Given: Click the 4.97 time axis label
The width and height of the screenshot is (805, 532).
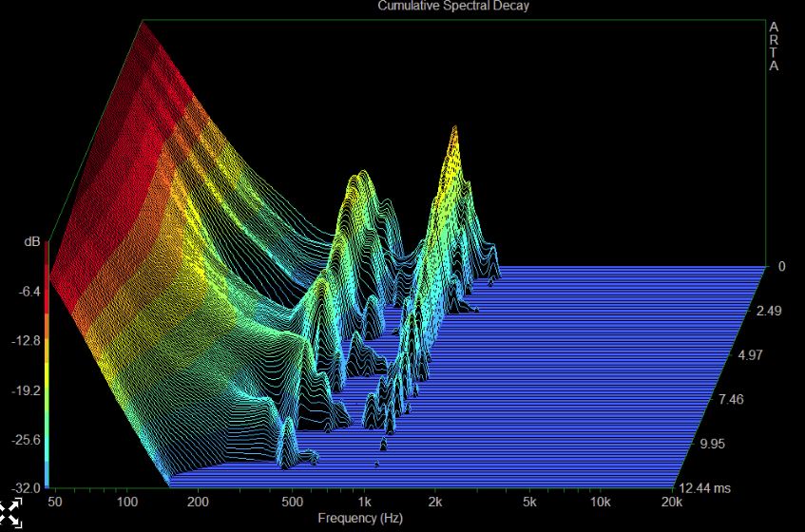Looking at the screenshot, I should pos(750,355).
